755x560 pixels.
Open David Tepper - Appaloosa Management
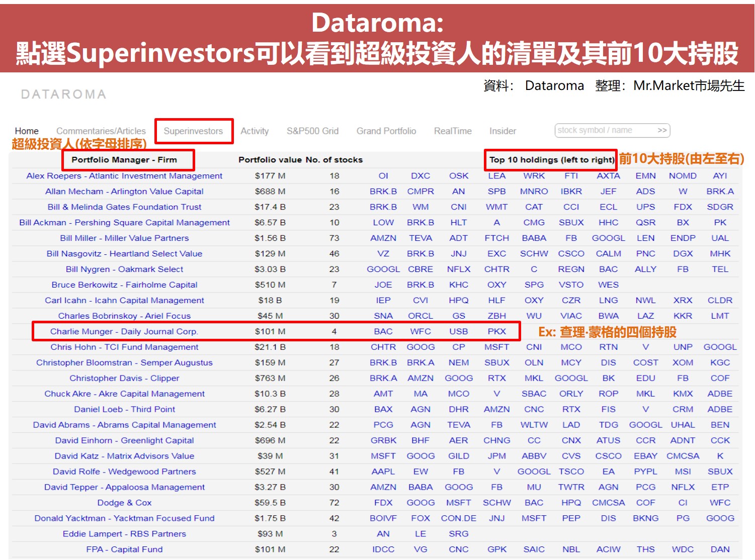click(124, 487)
